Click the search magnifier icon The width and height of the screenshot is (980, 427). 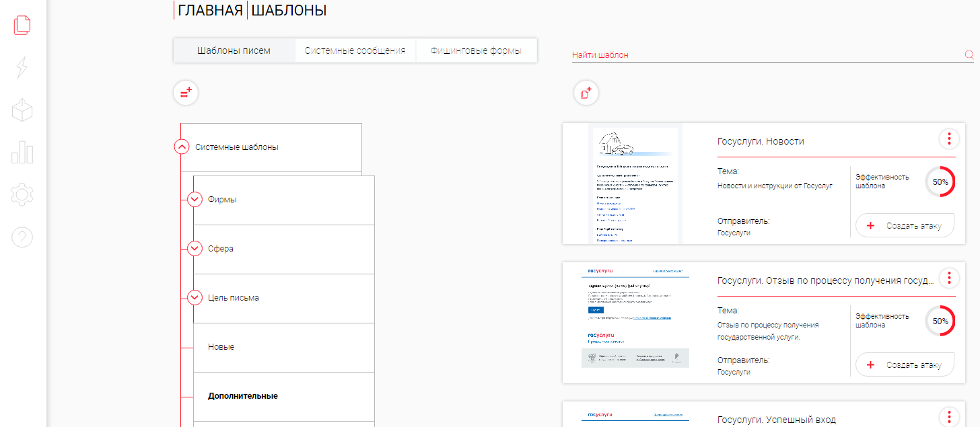pyautogui.click(x=969, y=55)
